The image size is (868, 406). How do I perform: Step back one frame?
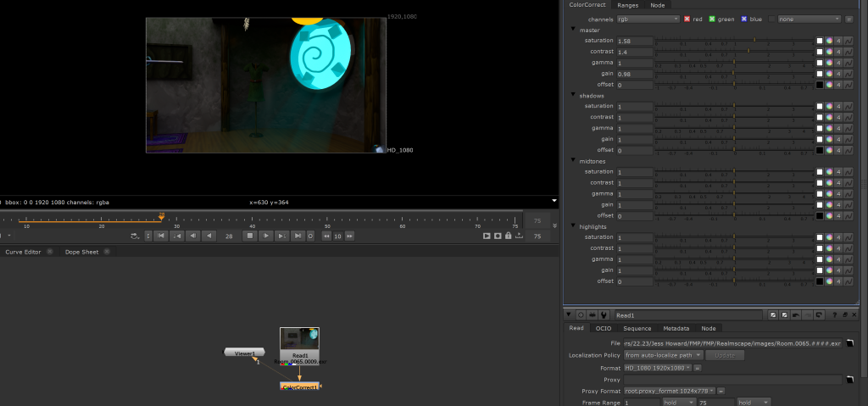pyautogui.click(x=192, y=236)
